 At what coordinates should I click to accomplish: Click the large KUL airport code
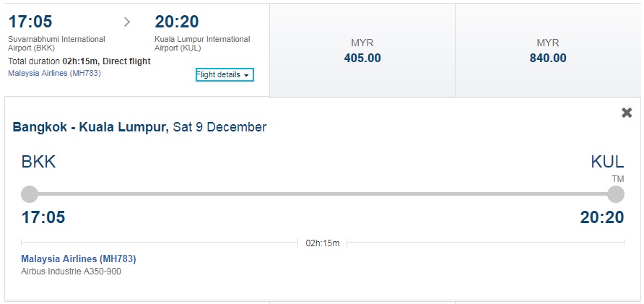pyautogui.click(x=607, y=162)
